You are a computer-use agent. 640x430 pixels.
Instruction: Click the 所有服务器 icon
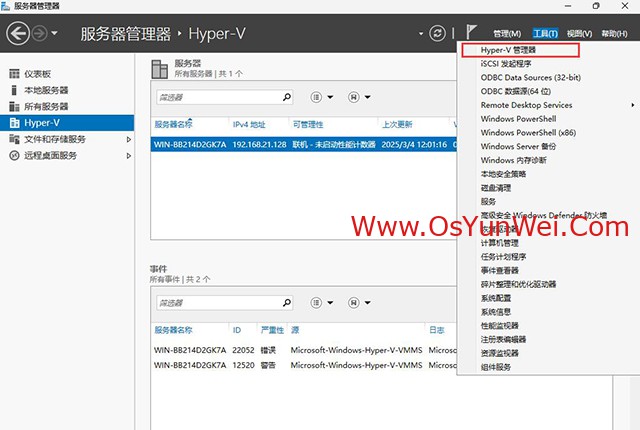[x=14, y=106]
